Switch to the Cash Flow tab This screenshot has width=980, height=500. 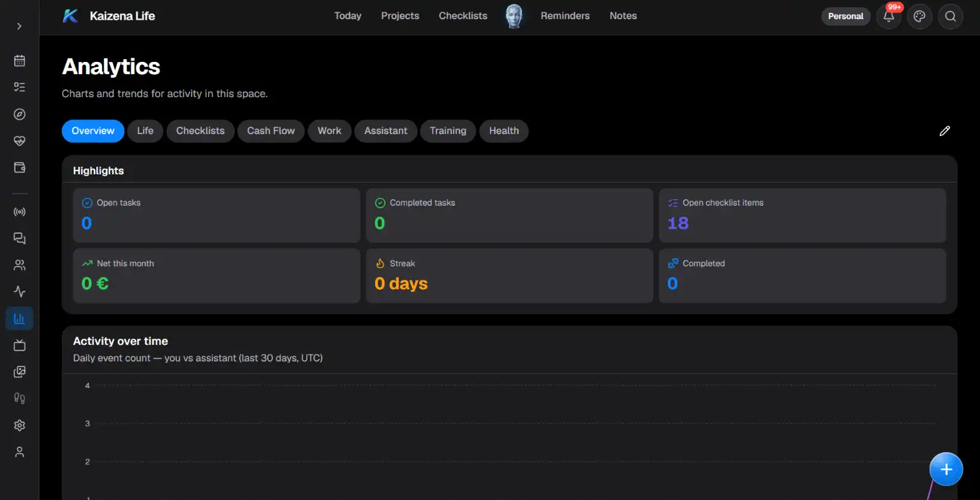271,131
